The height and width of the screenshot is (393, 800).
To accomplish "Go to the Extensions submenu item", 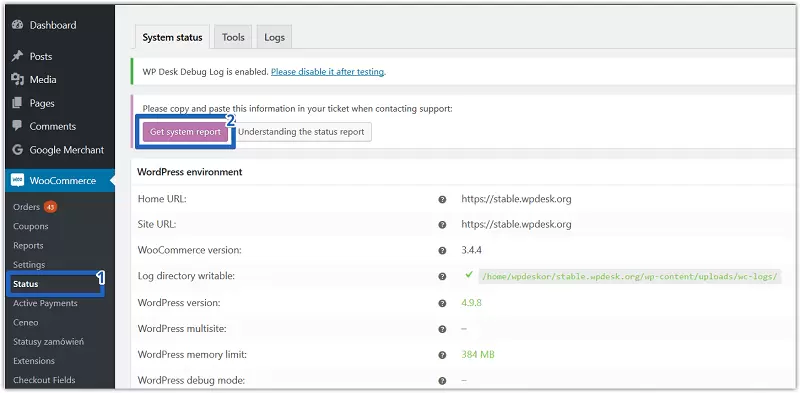I will point(34,361).
